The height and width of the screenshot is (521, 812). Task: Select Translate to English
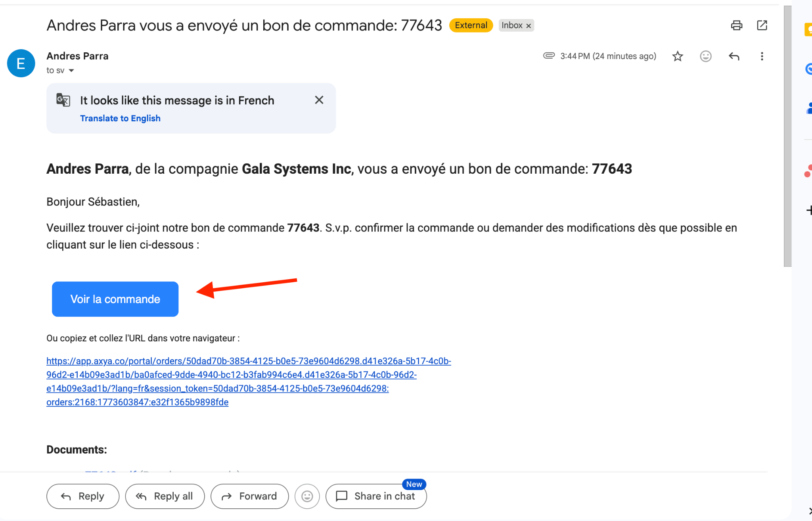tap(120, 118)
